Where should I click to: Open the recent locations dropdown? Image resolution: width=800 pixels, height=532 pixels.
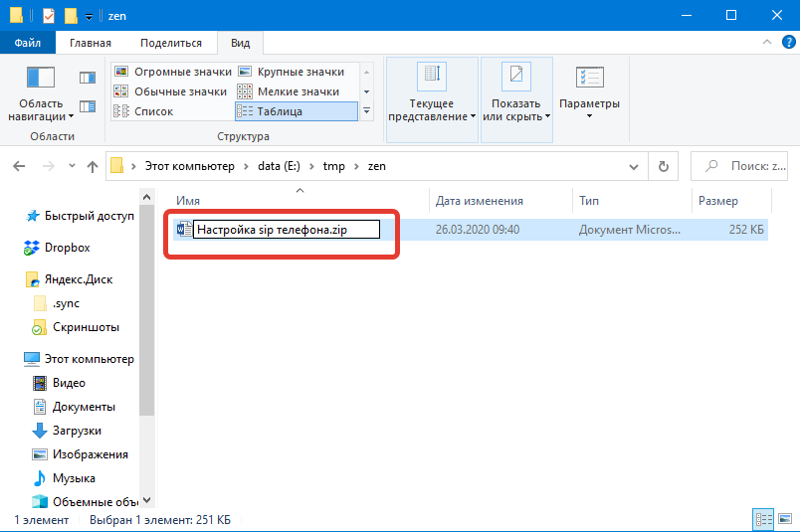pos(72,166)
